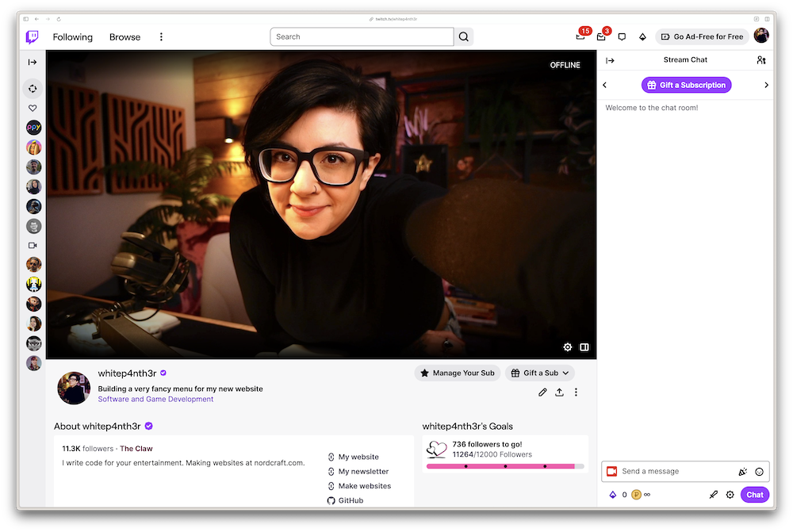Click the Go Ad-Free for Free button
This screenshot has height=532, width=793.
coord(702,36)
